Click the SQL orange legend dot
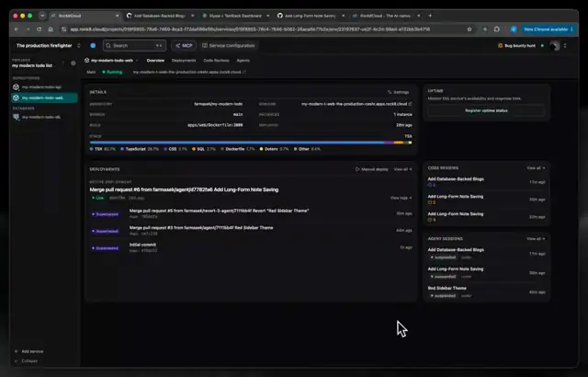This screenshot has height=377, width=588. (x=194, y=149)
